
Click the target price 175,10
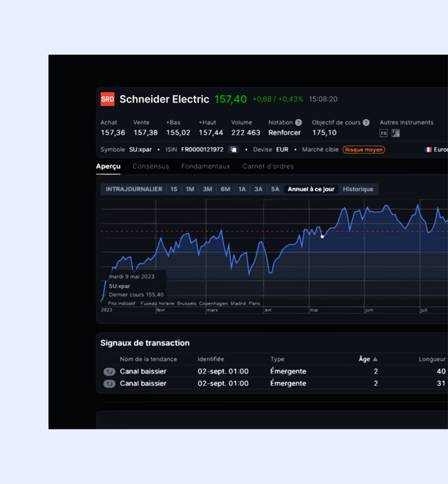pos(324,133)
